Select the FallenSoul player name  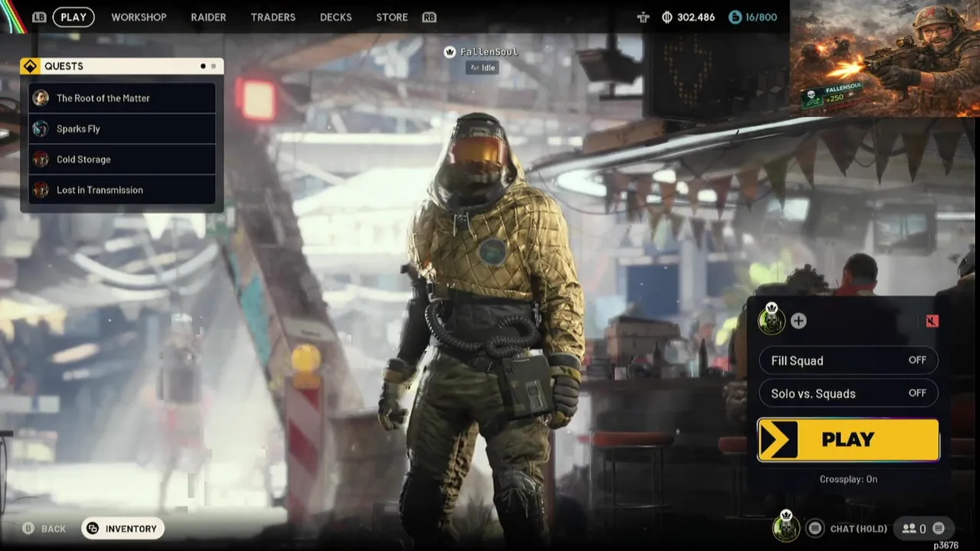tap(488, 52)
